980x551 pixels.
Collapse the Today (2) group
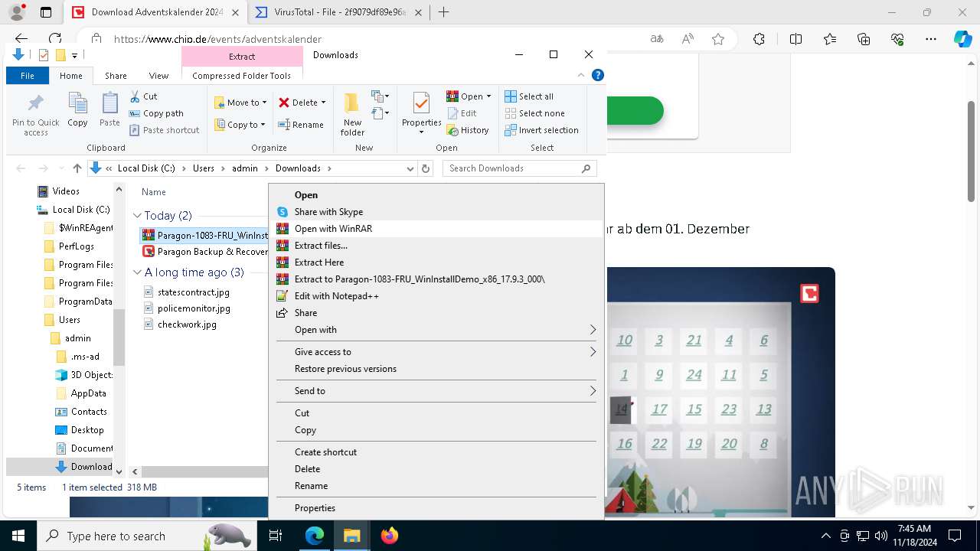[x=138, y=216]
